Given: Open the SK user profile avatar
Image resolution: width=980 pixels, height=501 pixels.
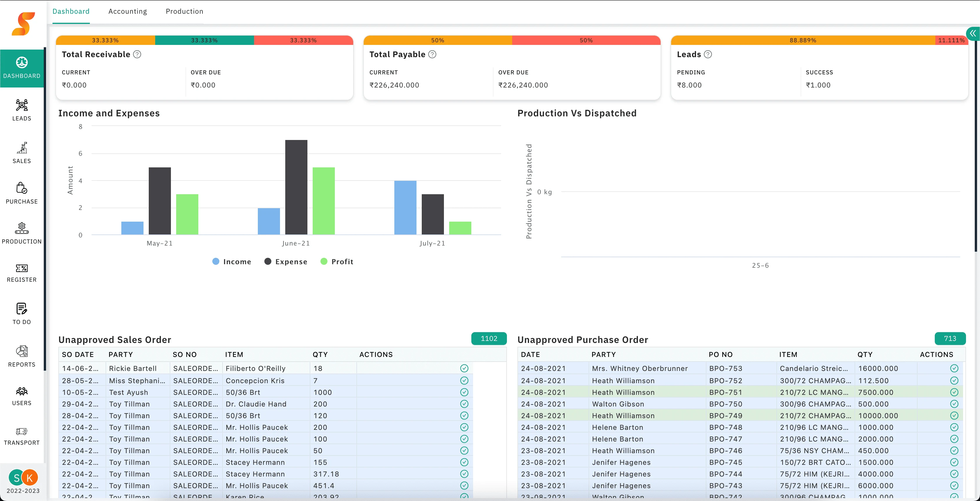Looking at the screenshot, I should click(x=23, y=478).
